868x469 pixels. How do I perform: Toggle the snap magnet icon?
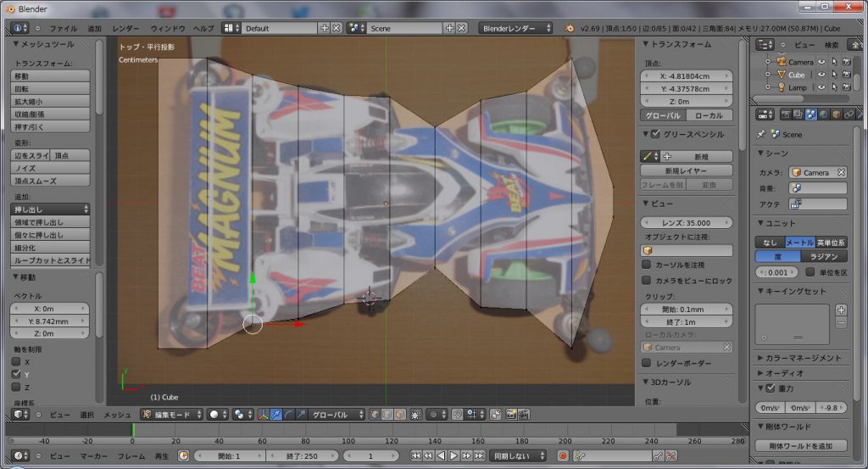coord(457,414)
